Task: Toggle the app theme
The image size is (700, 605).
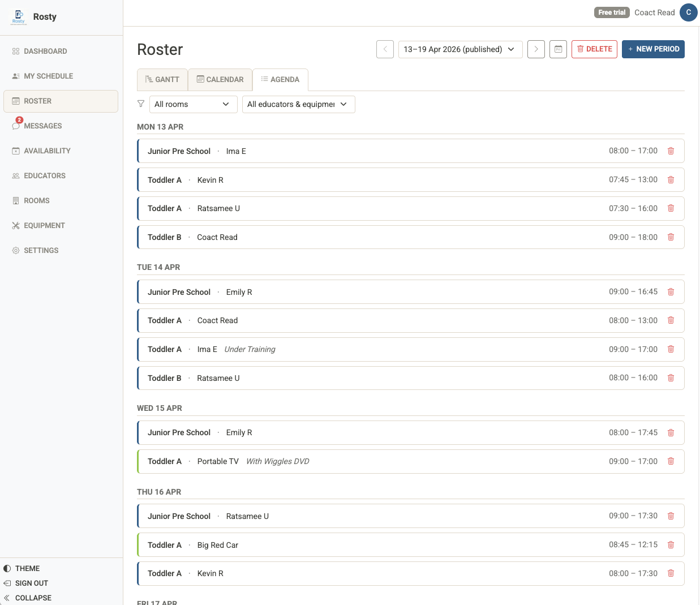Action: pyautogui.click(x=6, y=568)
